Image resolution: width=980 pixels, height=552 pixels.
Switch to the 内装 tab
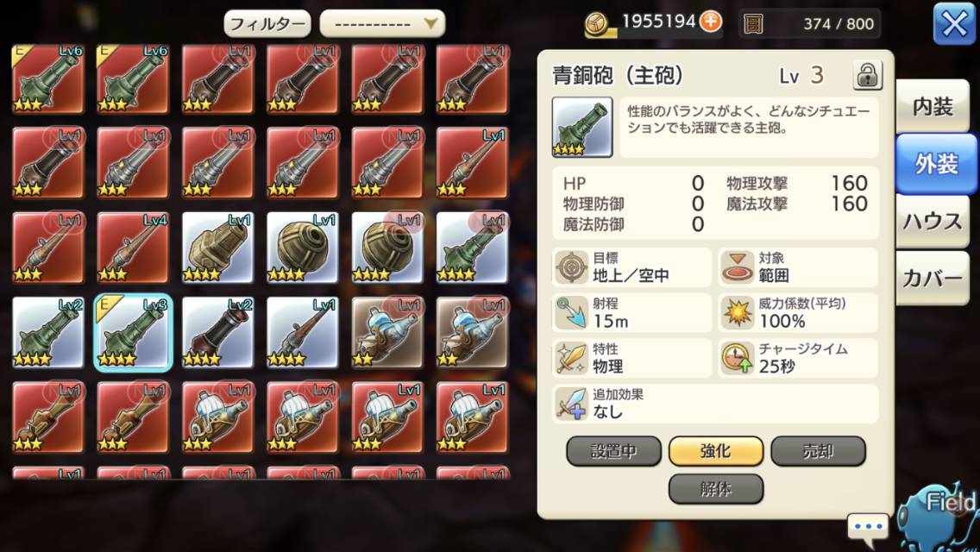click(932, 107)
